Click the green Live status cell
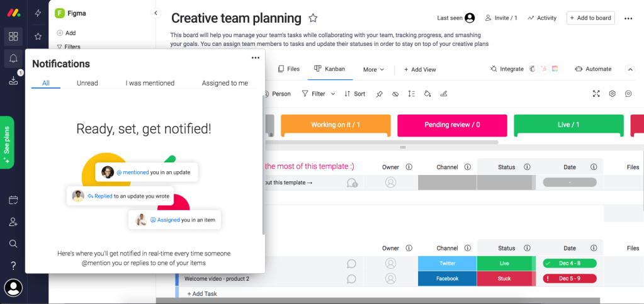Viewport: 644px width, 304px height. [504, 263]
